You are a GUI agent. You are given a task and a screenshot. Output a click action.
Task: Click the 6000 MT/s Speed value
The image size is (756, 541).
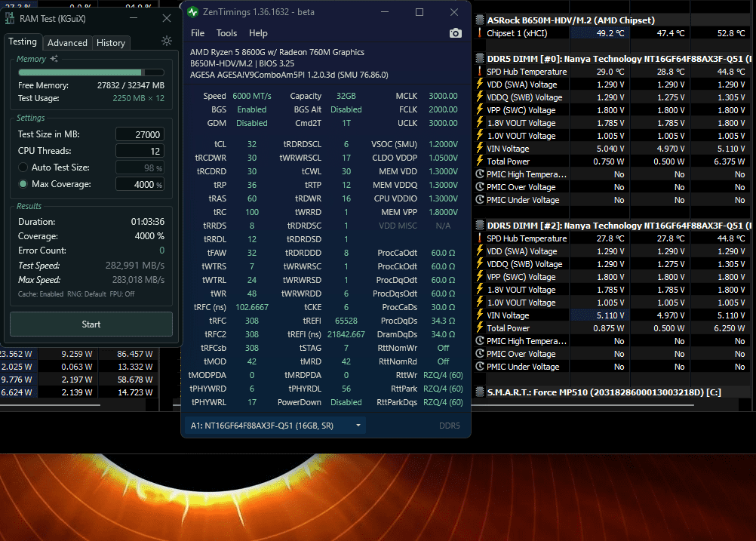tap(252, 96)
